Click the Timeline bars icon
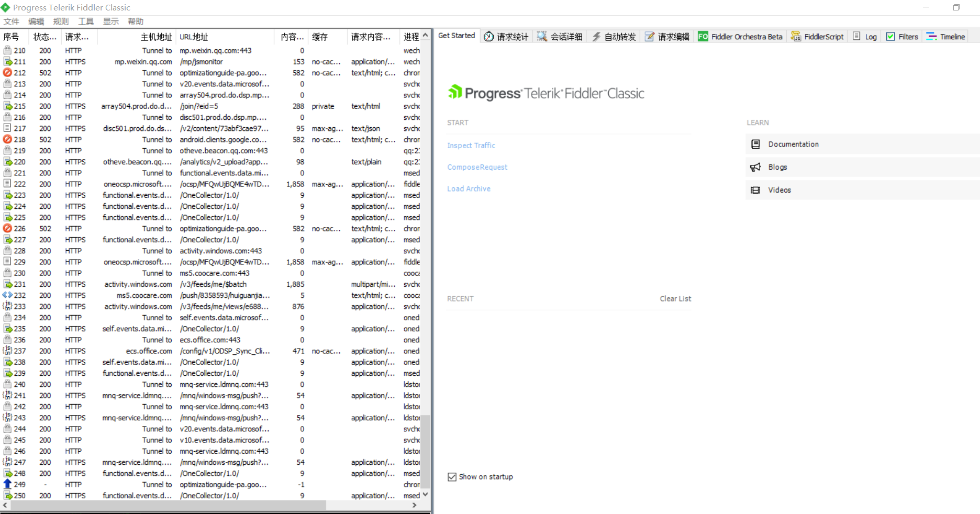This screenshot has height=514, width=980. (x=931, y=37)
